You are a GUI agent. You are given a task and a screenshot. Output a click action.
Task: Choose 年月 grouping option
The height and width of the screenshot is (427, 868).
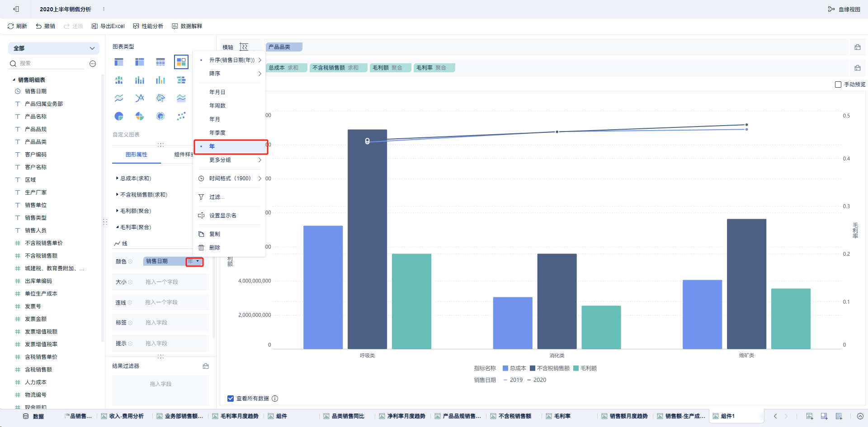click(230, 119)
